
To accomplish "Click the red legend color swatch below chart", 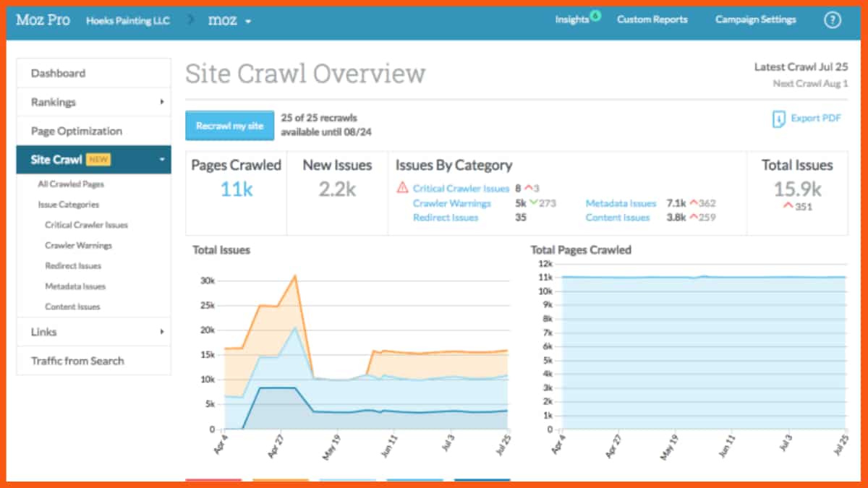I will pyautogui.click(x=213, y=480).
